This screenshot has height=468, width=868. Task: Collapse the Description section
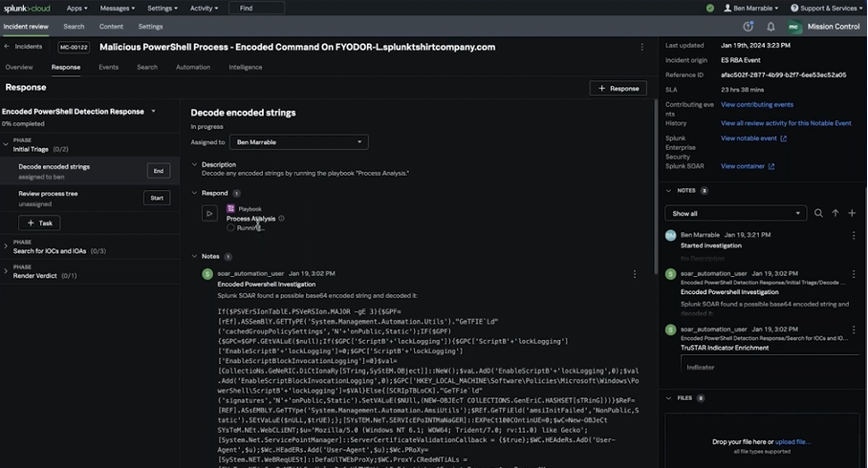(195, 164)
